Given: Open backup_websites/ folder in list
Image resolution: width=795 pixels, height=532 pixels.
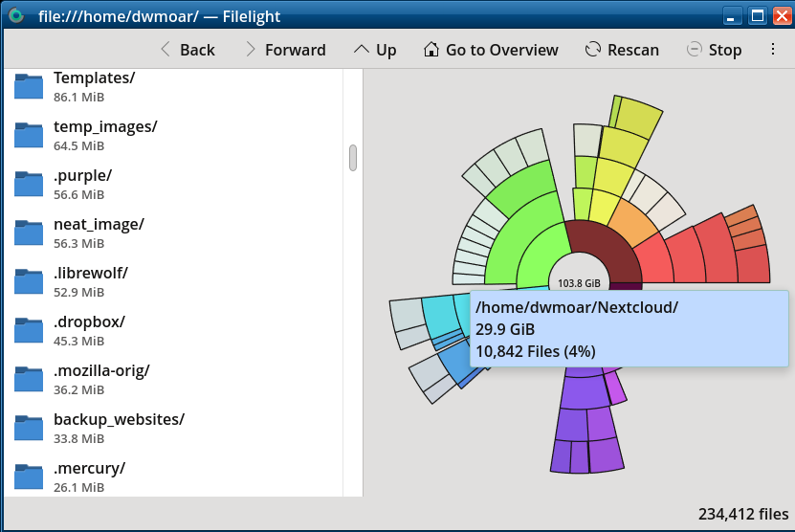Looking at the screenshot, I should click(118, 420).
